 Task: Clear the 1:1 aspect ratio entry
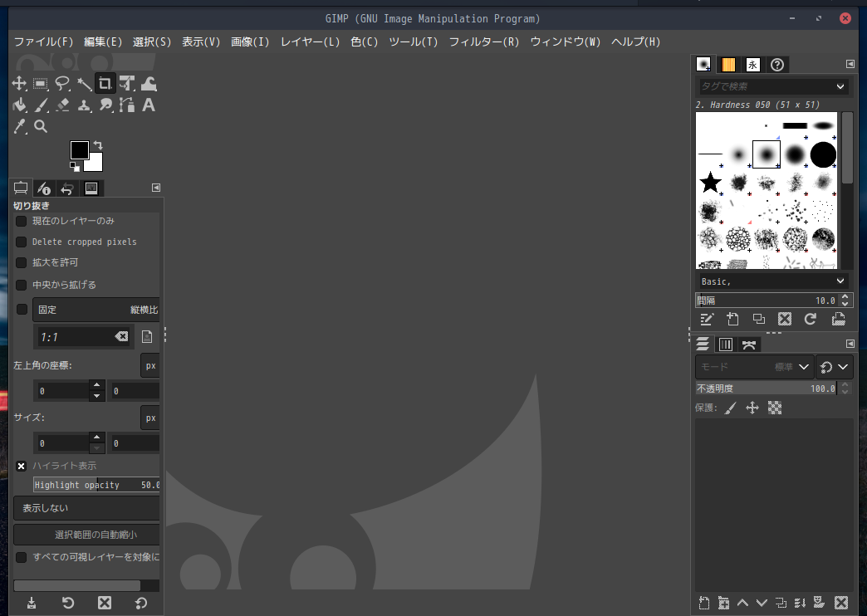[121, 336]
